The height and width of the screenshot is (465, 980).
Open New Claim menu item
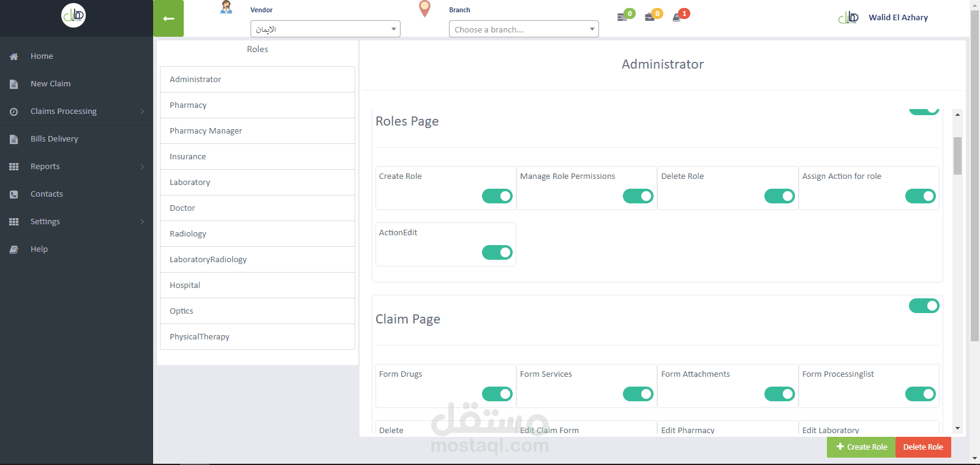point(77,84)
